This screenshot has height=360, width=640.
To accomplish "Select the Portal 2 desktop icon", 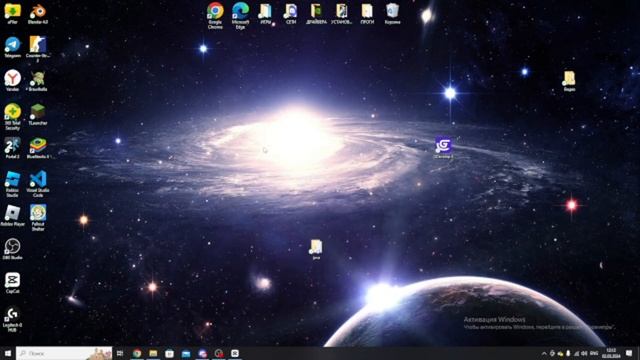I will coord(12,148).
